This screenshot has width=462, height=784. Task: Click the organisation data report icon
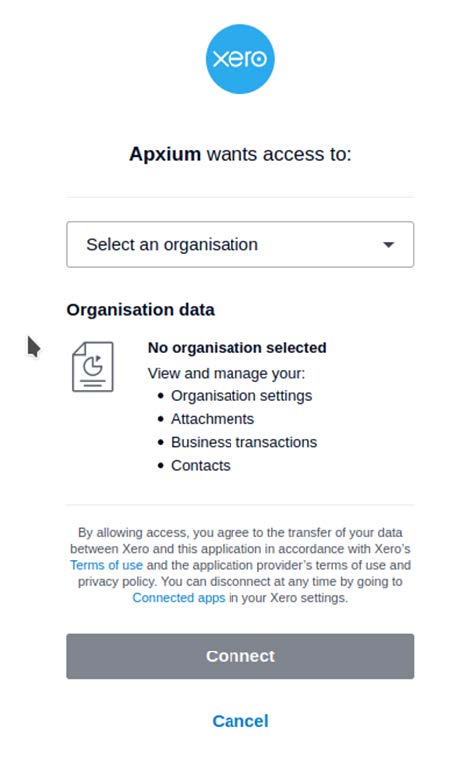(93, 366)
